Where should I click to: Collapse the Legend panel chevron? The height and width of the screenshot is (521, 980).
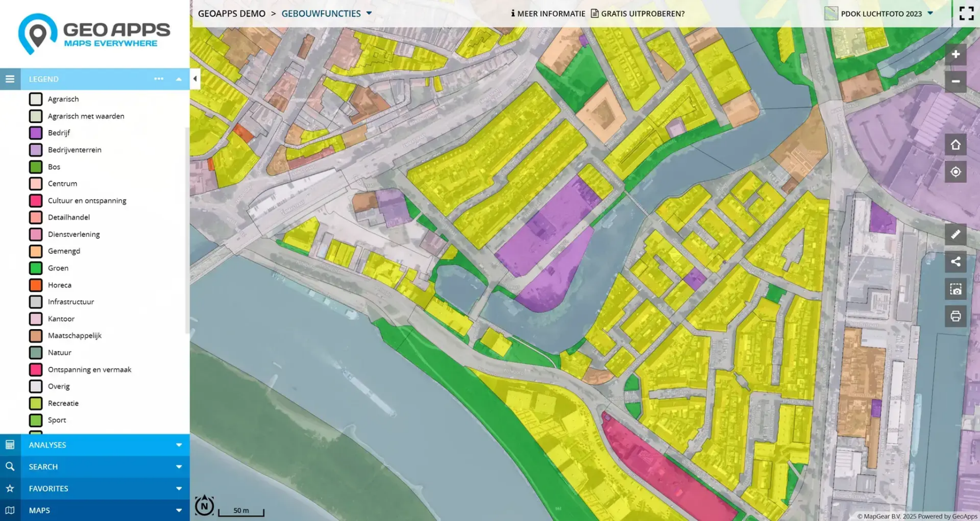coord(178,79)
